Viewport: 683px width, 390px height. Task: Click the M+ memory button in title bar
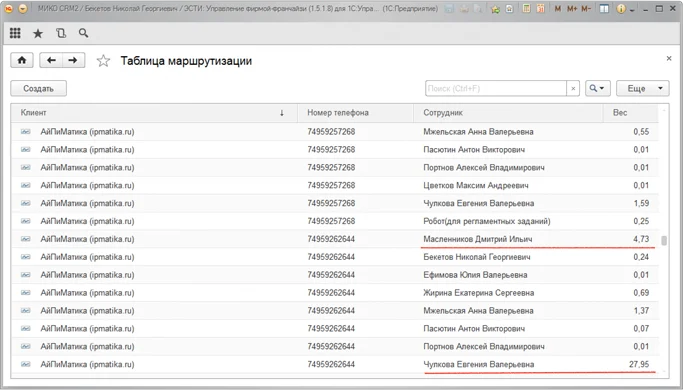(x=572, y=9)
